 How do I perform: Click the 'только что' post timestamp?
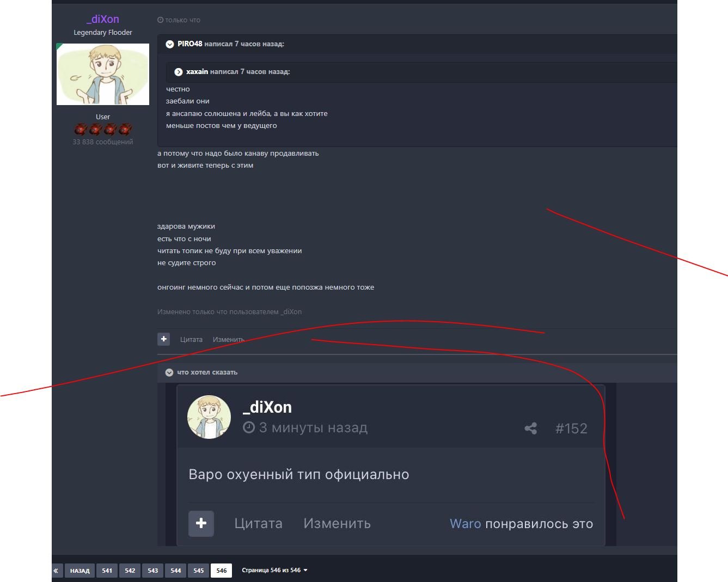pos(179,20)
